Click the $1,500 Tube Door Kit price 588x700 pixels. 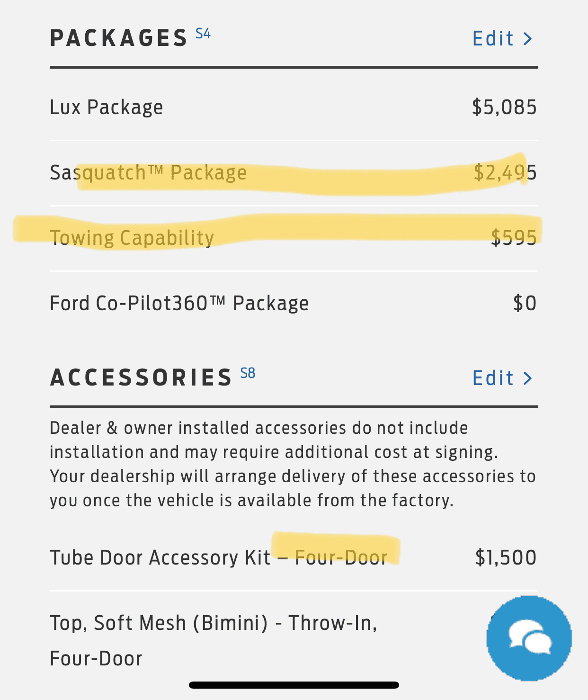pyautogui.click(x=506, y=558)
